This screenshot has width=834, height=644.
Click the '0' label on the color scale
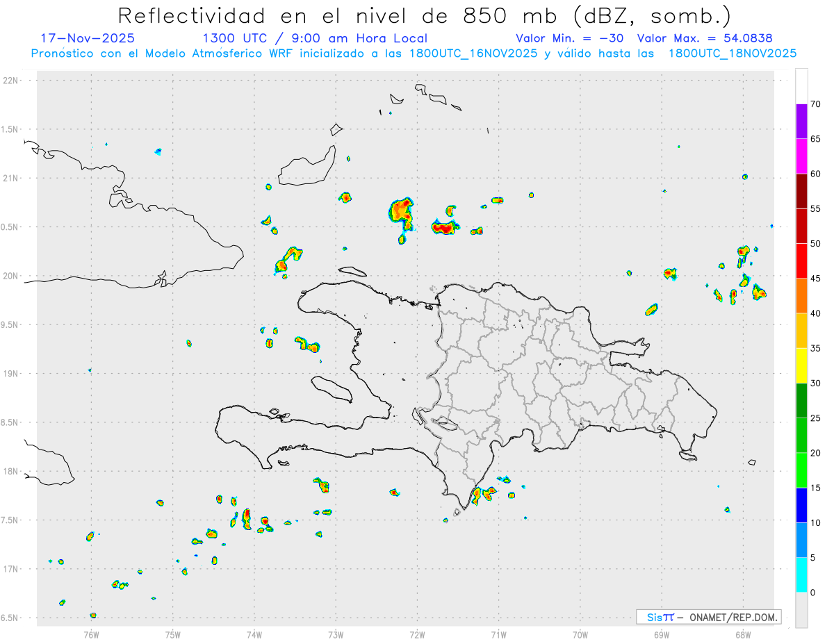click(813, 593)
